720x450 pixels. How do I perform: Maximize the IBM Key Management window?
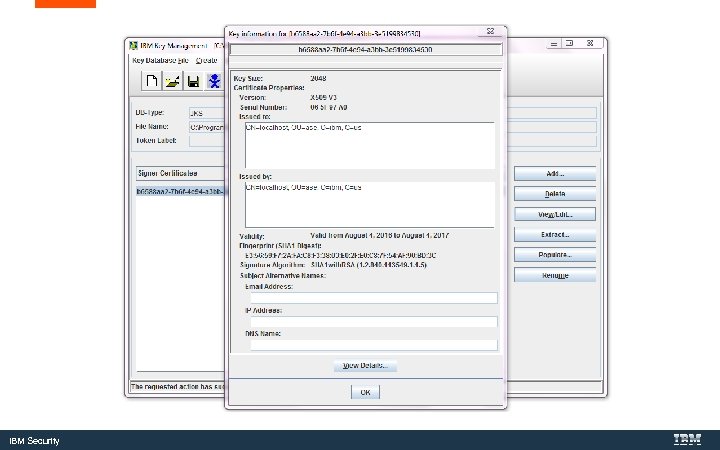(x=569, y=43)
